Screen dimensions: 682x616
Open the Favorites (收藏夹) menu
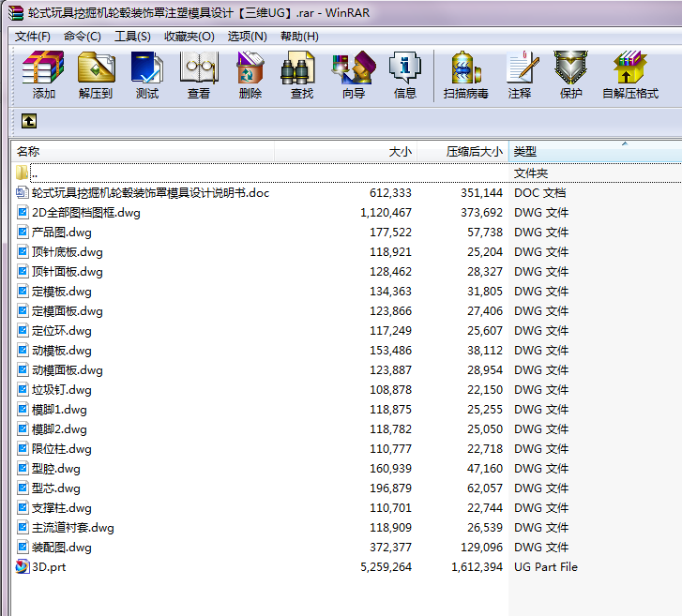[x=189, y=36]
